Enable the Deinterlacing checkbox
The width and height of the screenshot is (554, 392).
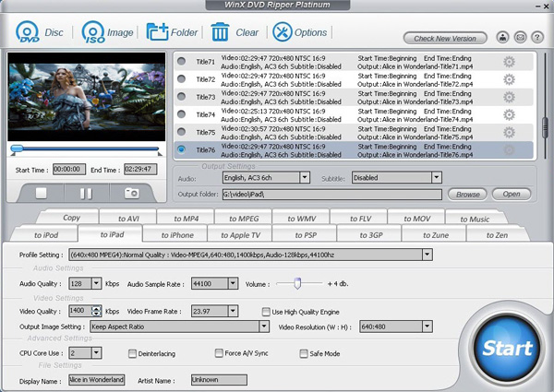(132, 353)
